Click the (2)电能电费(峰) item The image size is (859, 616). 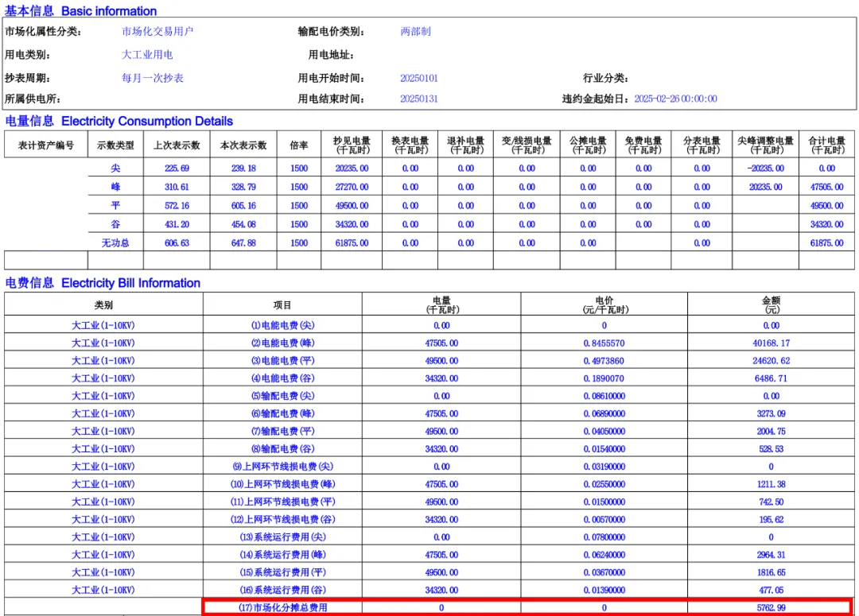[x=282, y=343]
